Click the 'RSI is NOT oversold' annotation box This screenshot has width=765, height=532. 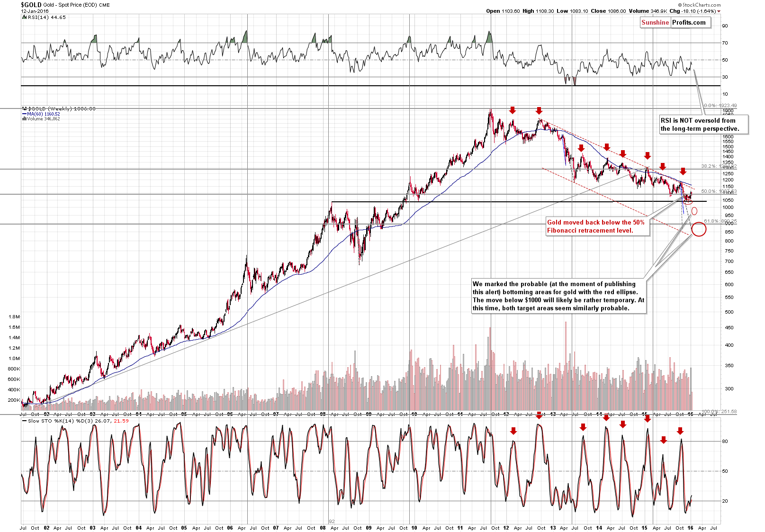tap(703, 125)
